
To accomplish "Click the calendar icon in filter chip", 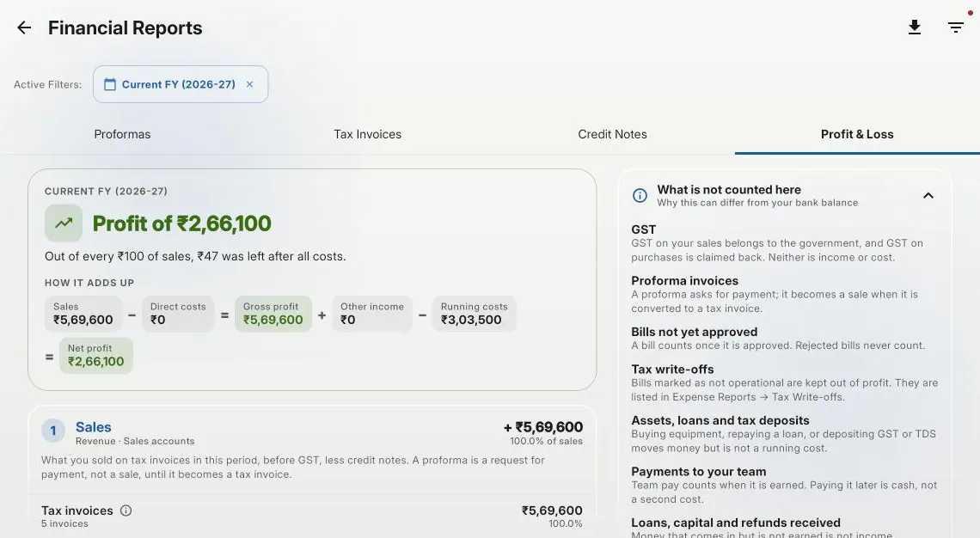I will 110,84.
